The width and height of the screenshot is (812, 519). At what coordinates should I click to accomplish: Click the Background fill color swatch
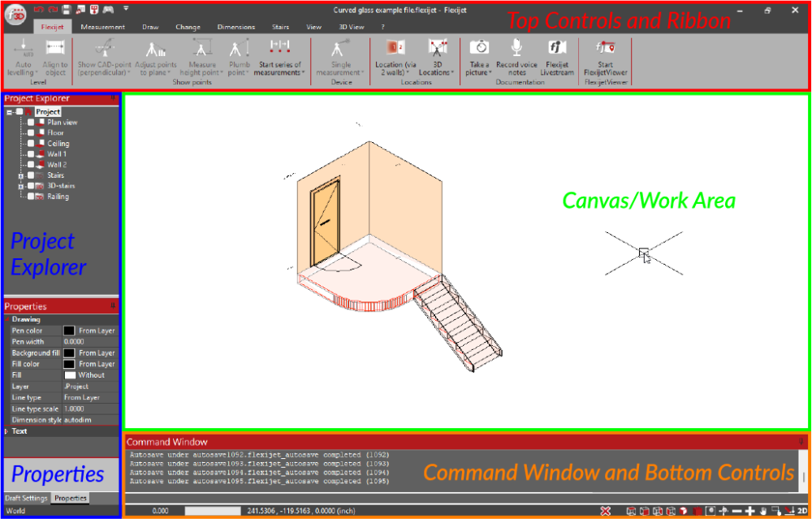click(x=69, y=352)
